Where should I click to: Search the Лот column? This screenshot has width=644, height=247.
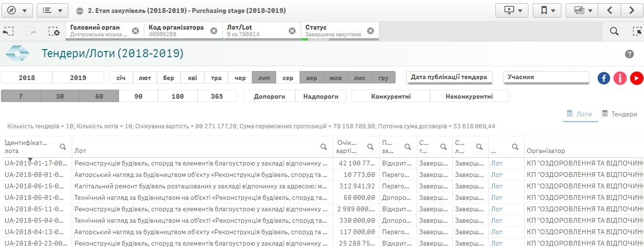(323, 146)
